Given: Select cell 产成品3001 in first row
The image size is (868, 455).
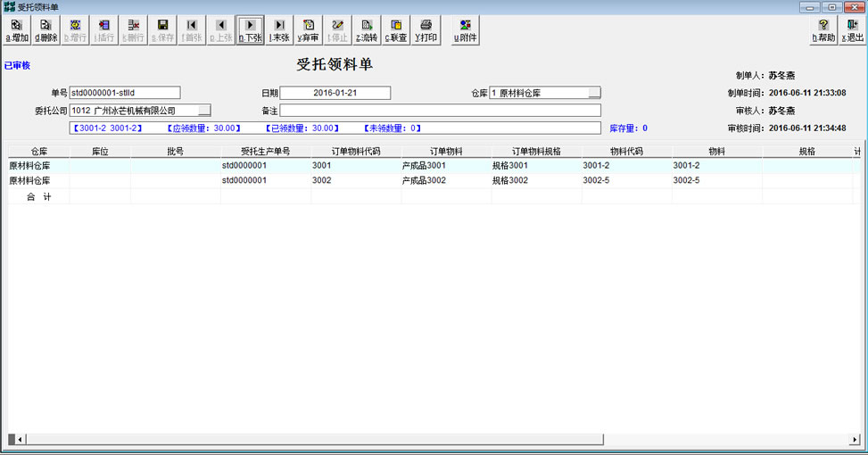Looking at the screenshot, I should pyautogui.click(x=446, y=166).
